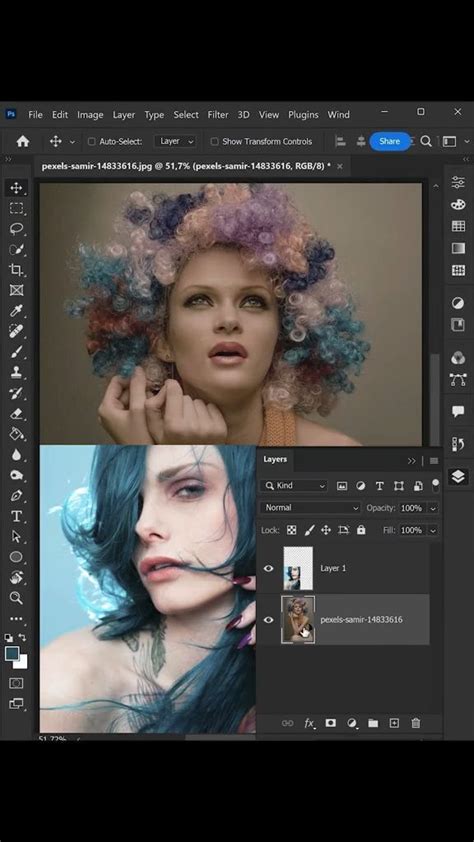Open the Properties sliders panel icon

[458, 183]
